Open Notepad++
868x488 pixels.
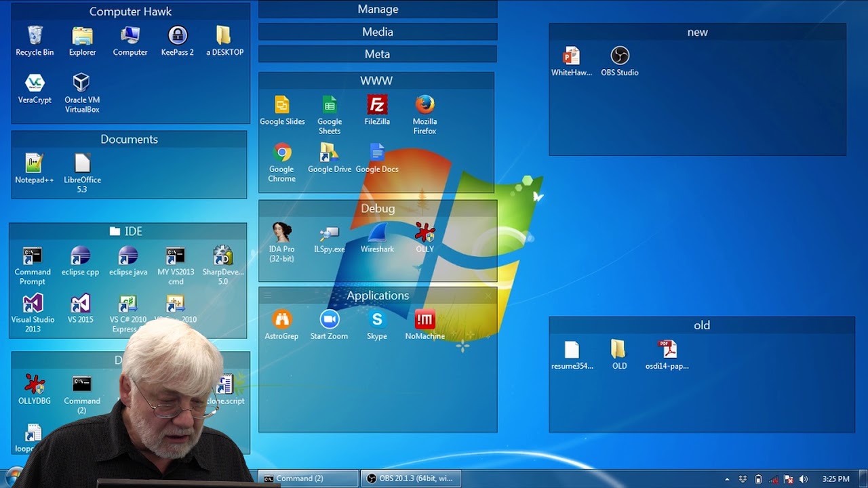35,169
